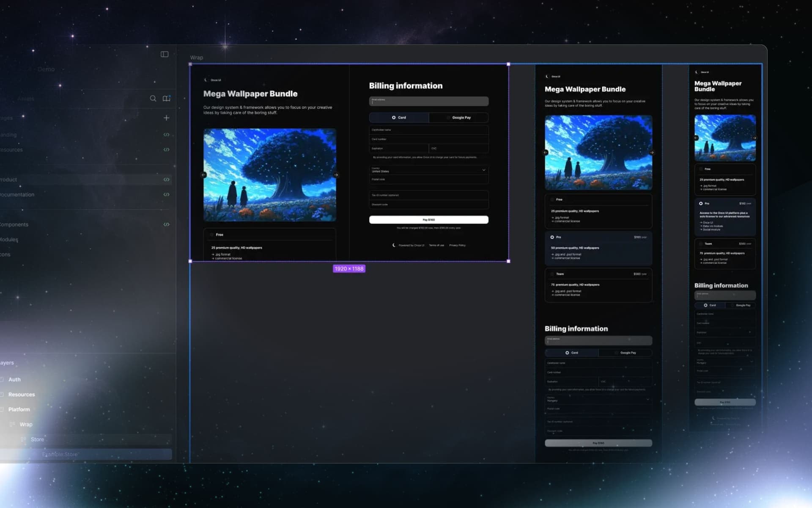Click top-left selection handle of the large frame
Viewport: 812px width, 508px height.
coord(190,64)
